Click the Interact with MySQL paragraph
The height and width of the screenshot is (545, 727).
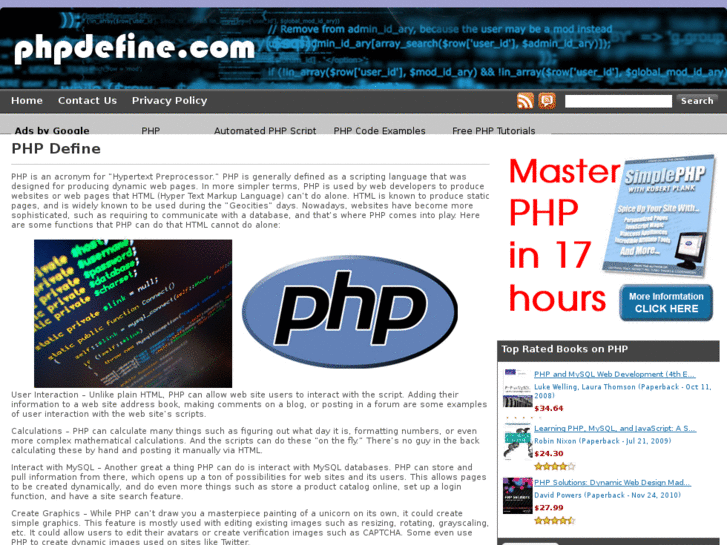[x=249, y=481]
